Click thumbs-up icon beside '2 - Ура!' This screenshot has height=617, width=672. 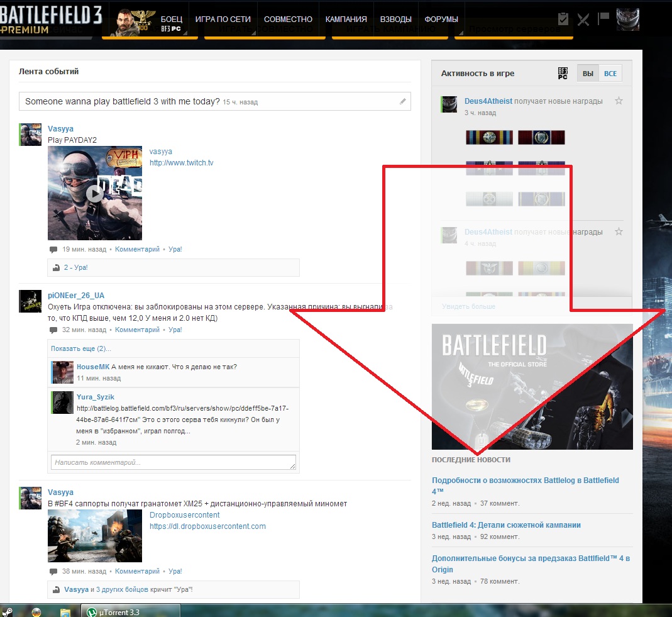[x=56, y=267]
